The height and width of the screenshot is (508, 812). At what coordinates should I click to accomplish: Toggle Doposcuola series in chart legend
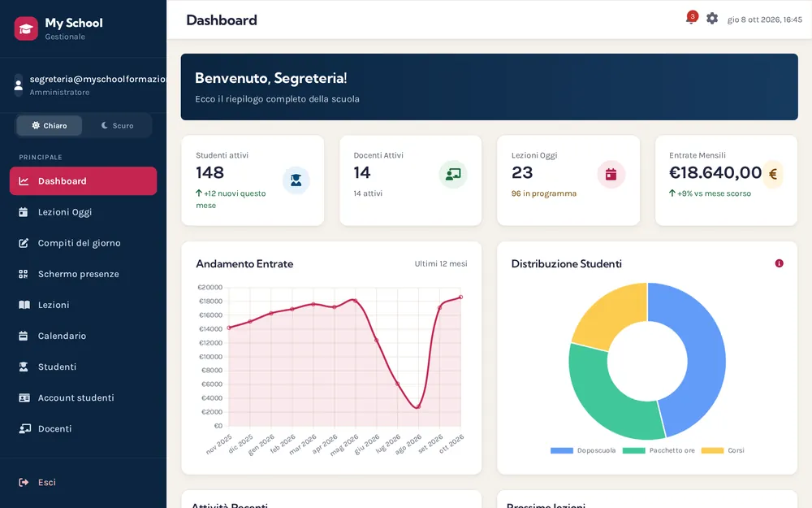[x=583, y=450]
